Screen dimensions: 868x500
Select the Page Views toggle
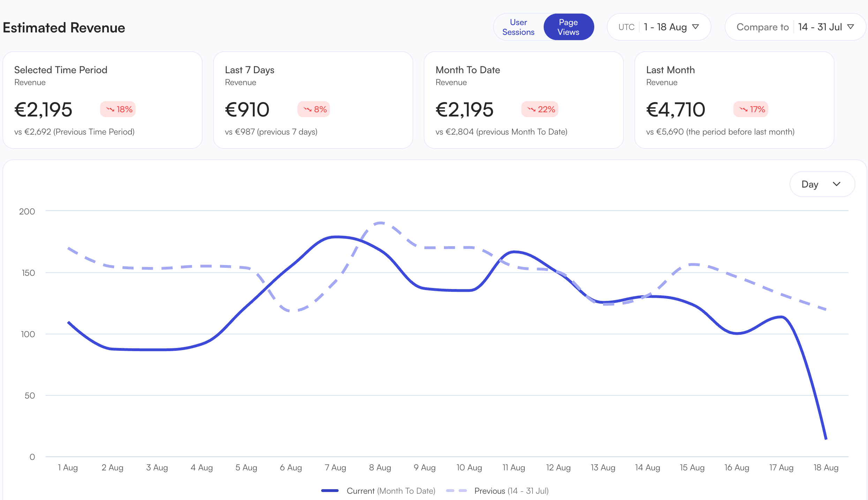point(568,27)
